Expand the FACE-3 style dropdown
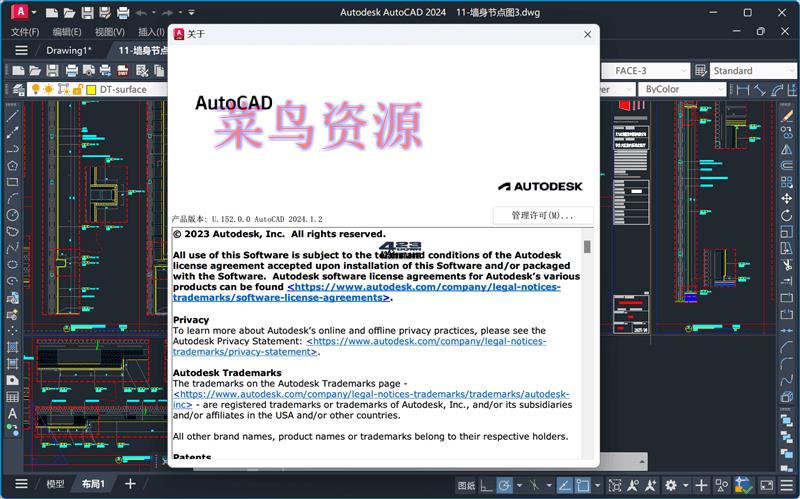The height and width of the screenshot is (499, 800). click(683, 70)
